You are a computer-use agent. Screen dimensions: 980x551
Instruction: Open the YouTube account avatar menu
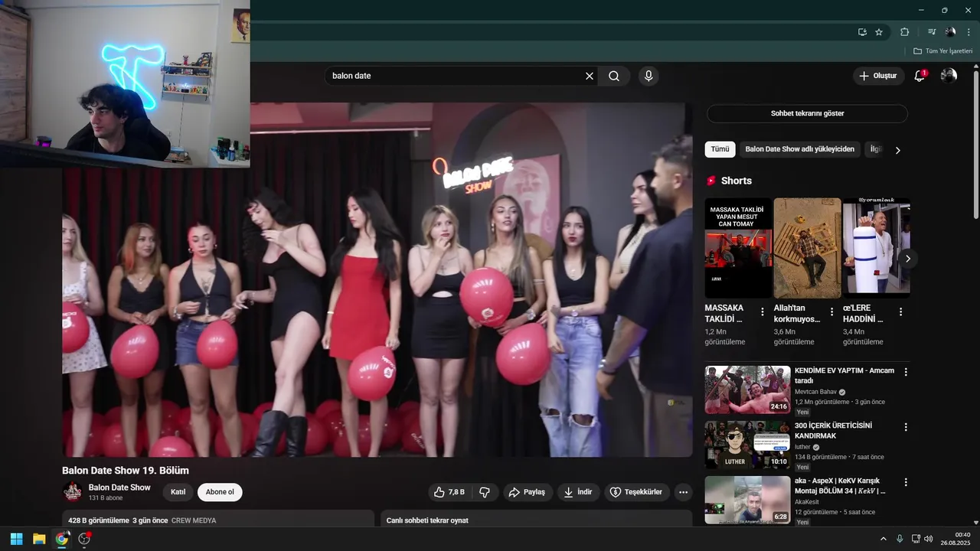(x=949, y=76)
